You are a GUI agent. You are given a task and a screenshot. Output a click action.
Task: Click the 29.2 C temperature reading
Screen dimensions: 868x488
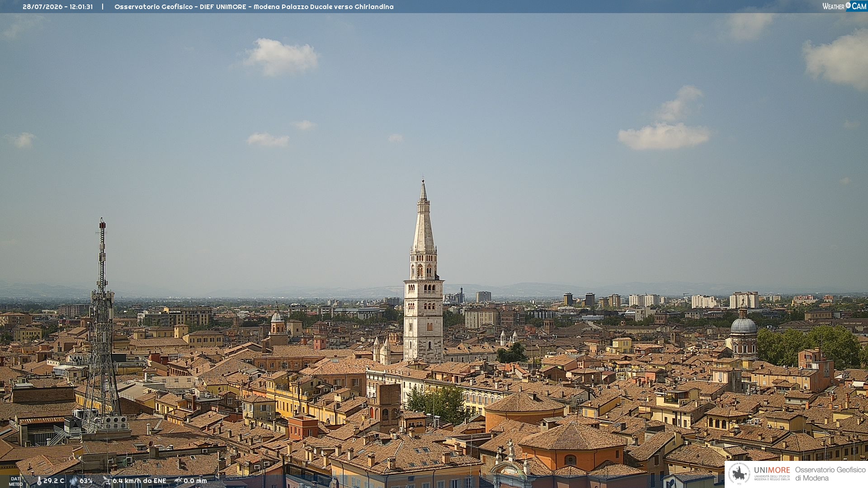pyautogui.click(x=54, y=481)
